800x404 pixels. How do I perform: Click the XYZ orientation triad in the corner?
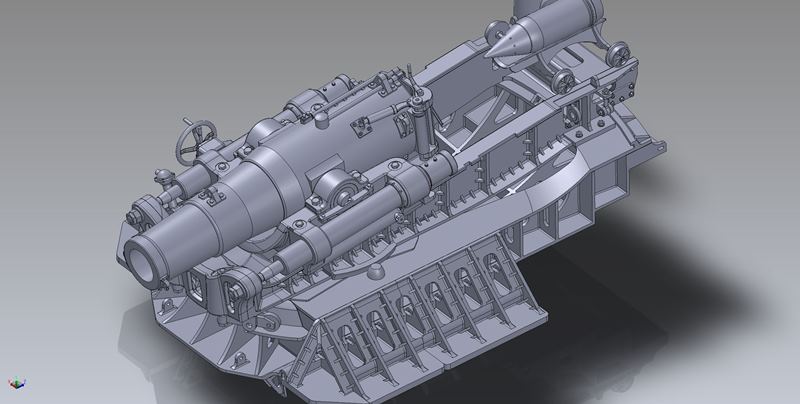(x=14, y=383)
